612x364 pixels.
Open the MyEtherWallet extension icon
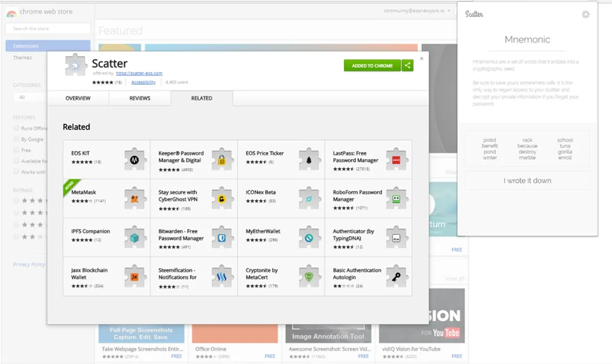309,238
